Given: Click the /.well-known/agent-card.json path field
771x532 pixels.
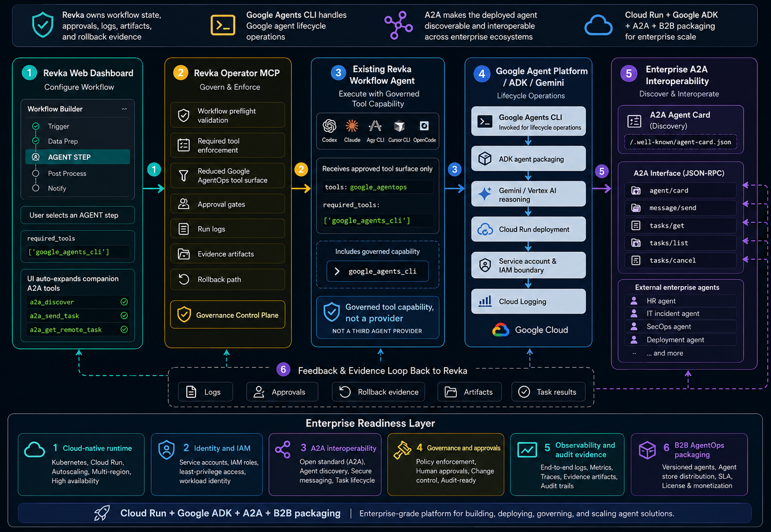Looking at the screenshot, I should [x=680, y=142].
